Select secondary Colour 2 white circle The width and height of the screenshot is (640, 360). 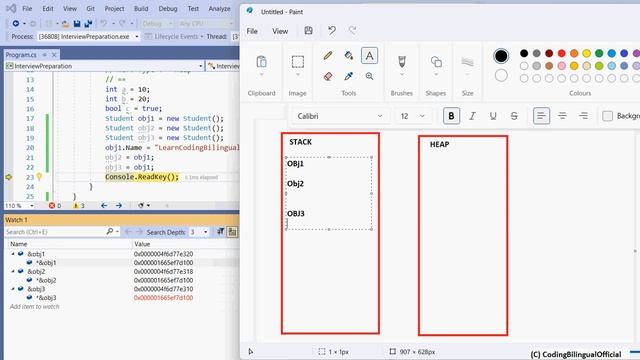click(x=501, y=76)
